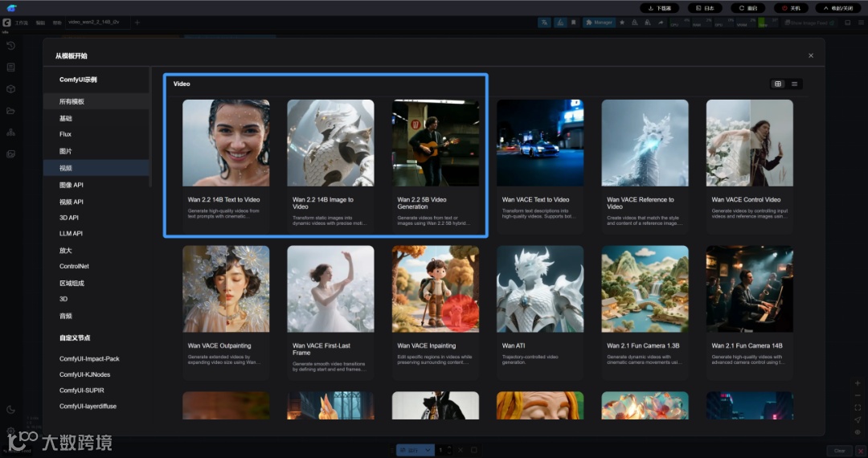Click the 关机 button
This screenshot has height=458, width=868.
coord(791,8)
